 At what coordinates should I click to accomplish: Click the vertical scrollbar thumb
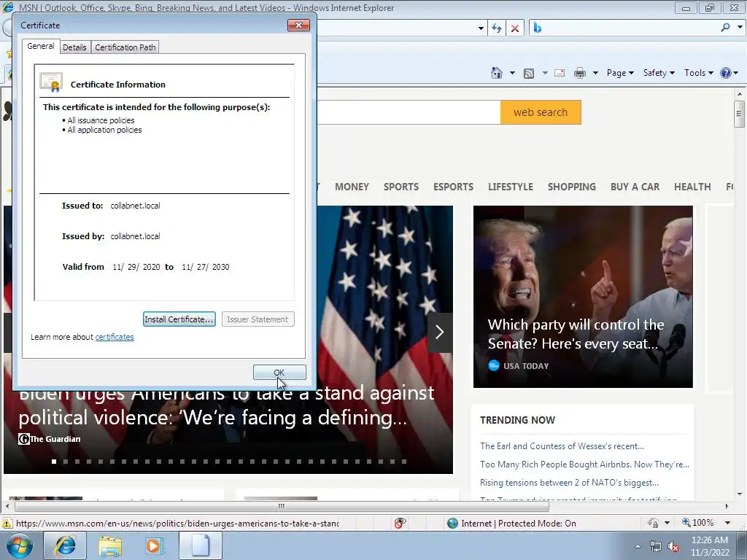point(740,114)
